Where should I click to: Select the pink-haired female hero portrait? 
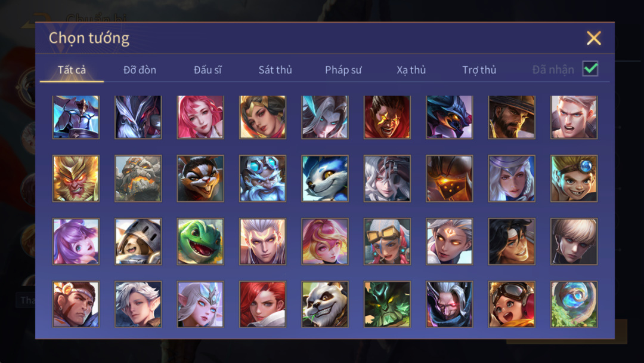(200, 117)
